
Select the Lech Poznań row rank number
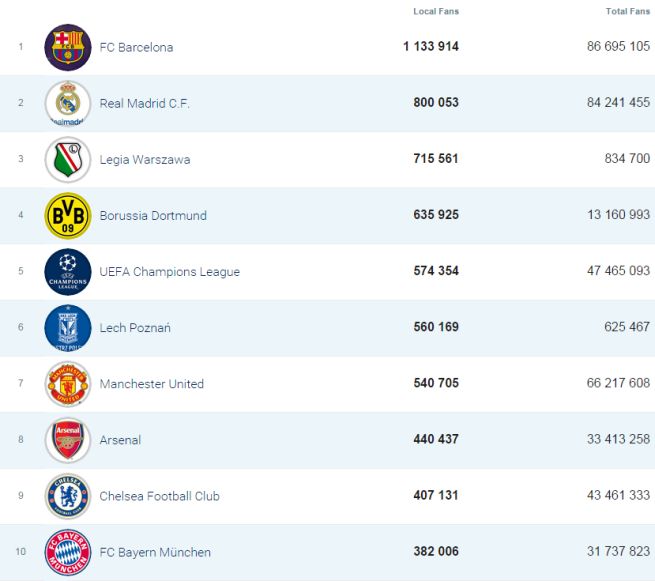20,327
